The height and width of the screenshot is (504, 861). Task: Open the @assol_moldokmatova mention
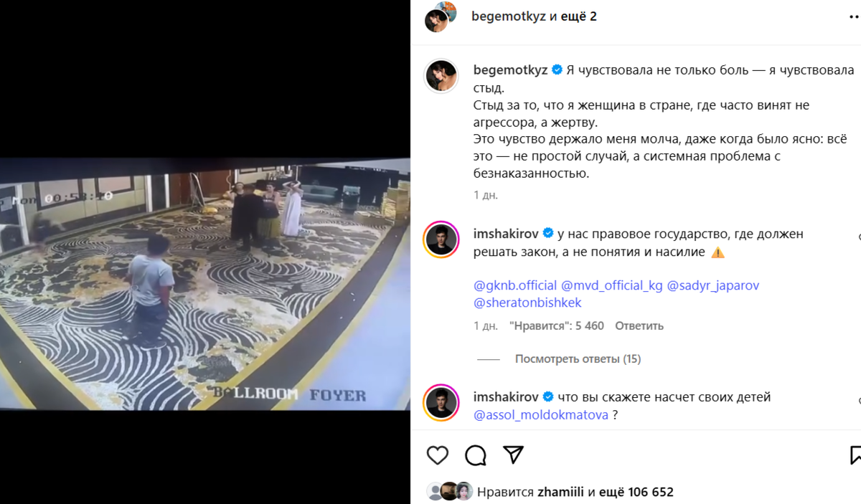point(541,414)
